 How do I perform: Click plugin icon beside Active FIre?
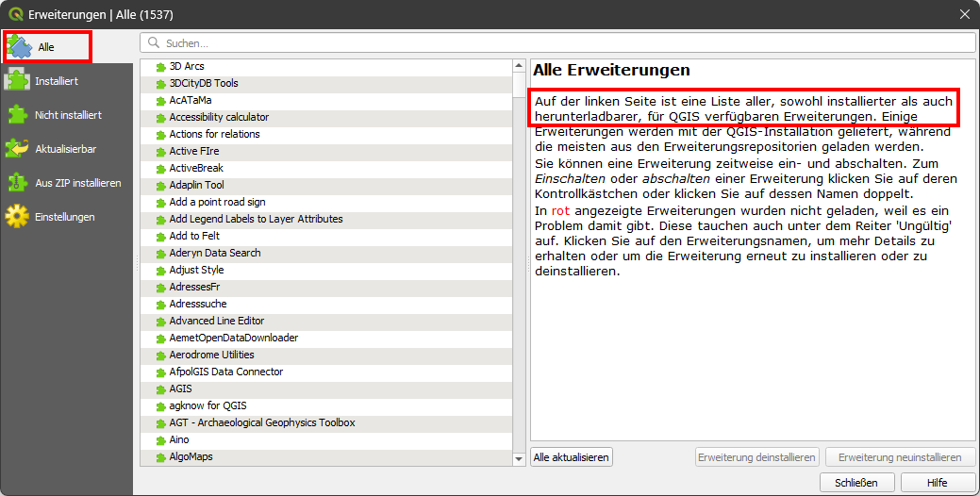click(x=160, y=152)
